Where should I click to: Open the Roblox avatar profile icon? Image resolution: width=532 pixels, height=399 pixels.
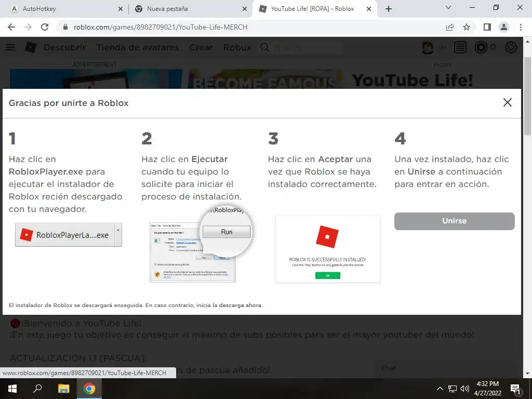click(428, 47)
